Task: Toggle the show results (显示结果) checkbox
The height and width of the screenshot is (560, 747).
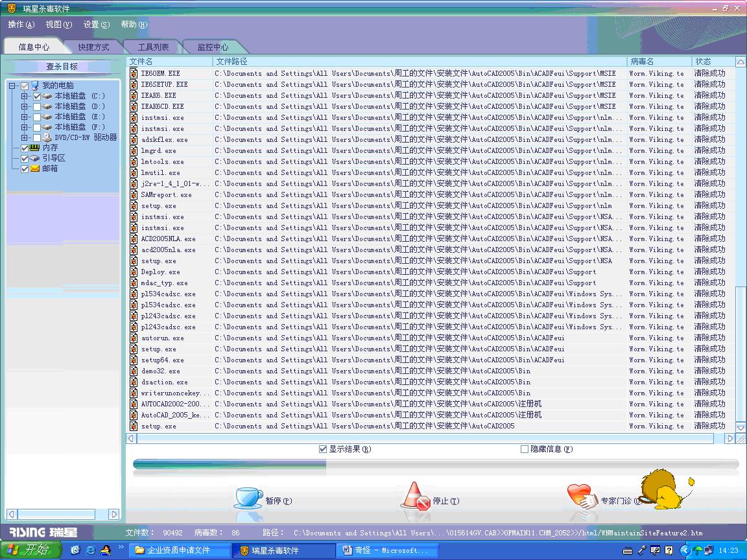Action: [322, 449]
